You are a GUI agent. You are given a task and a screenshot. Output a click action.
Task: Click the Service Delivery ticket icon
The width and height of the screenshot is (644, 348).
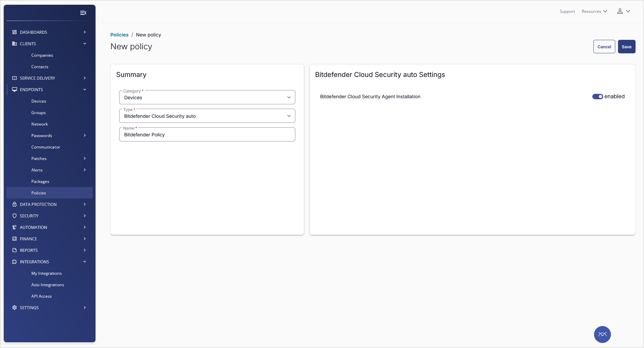point(15,78)
